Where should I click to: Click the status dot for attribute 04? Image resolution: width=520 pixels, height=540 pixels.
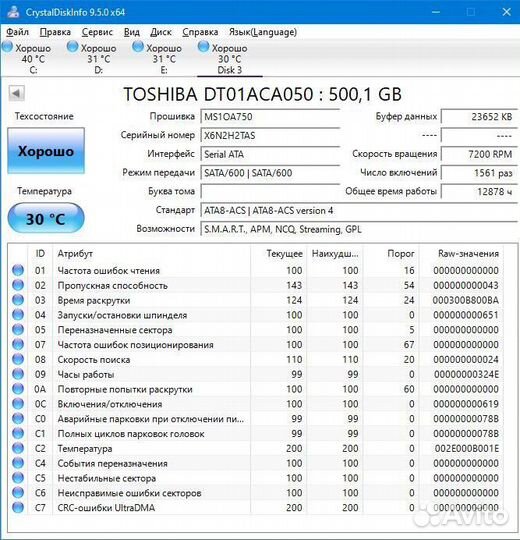coord(18,314)
